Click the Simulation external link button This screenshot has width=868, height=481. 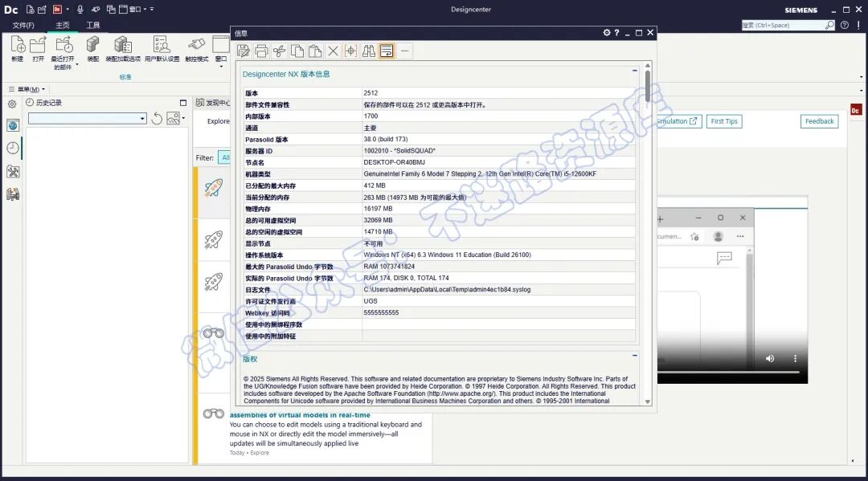(679, 121)
